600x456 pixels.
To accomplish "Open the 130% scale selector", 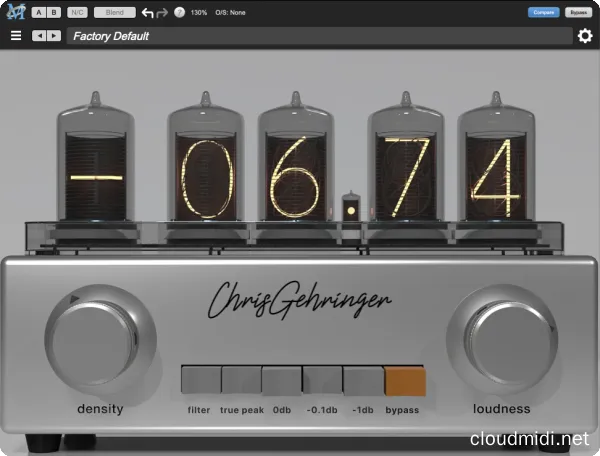I will coord(199,13).
